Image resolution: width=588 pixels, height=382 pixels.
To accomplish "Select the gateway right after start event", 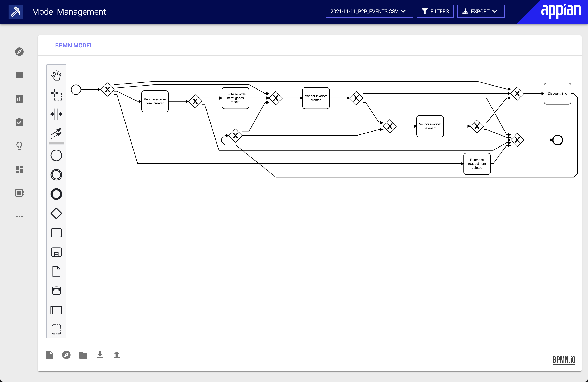I will click(107, 90).
